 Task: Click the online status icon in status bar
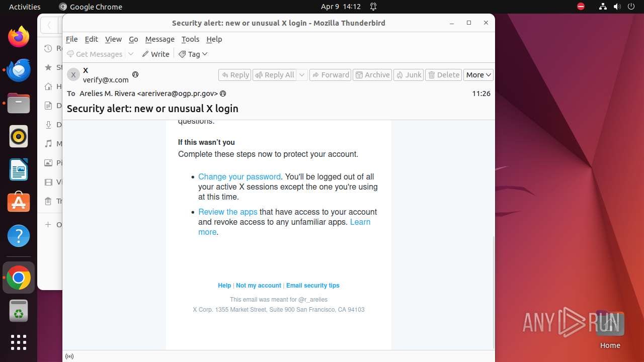[x=69, y=356]
